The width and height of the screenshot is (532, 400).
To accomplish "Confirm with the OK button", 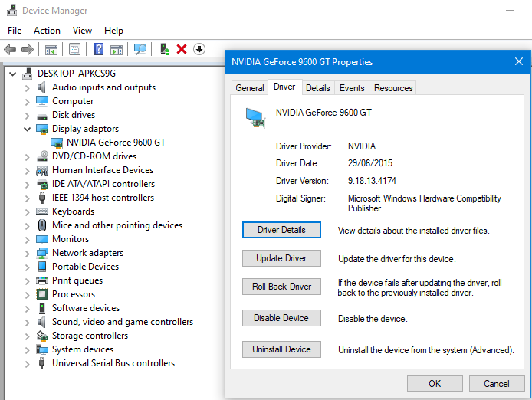I will [x=435, y=383].
